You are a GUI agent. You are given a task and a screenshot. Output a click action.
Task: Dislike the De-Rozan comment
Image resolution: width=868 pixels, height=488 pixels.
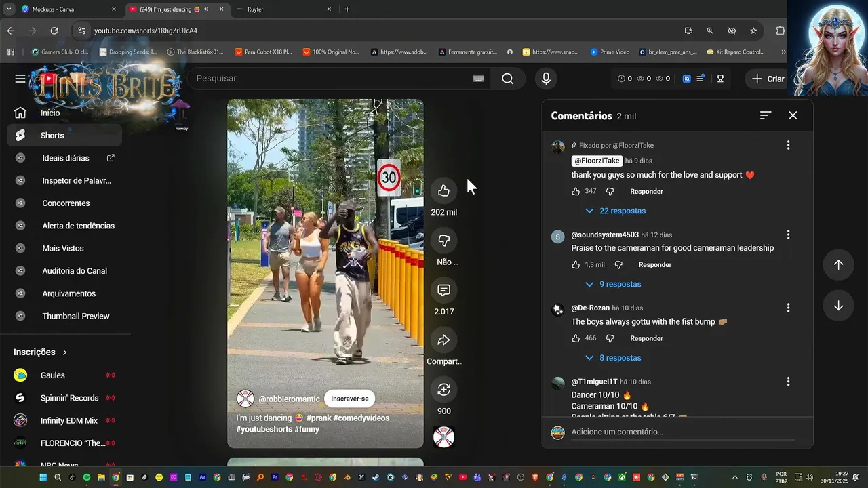click(x=610, y=338)
